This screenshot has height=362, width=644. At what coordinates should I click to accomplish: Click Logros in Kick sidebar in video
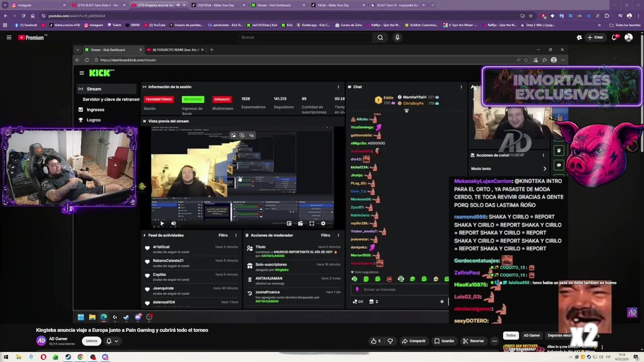pos(94,120)
